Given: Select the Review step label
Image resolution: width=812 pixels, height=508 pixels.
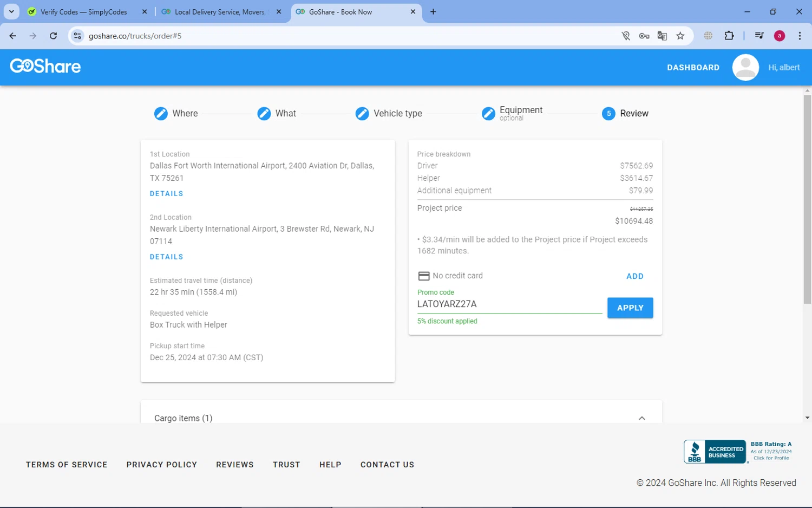Looking at the screenshot, I should (634, 113).
